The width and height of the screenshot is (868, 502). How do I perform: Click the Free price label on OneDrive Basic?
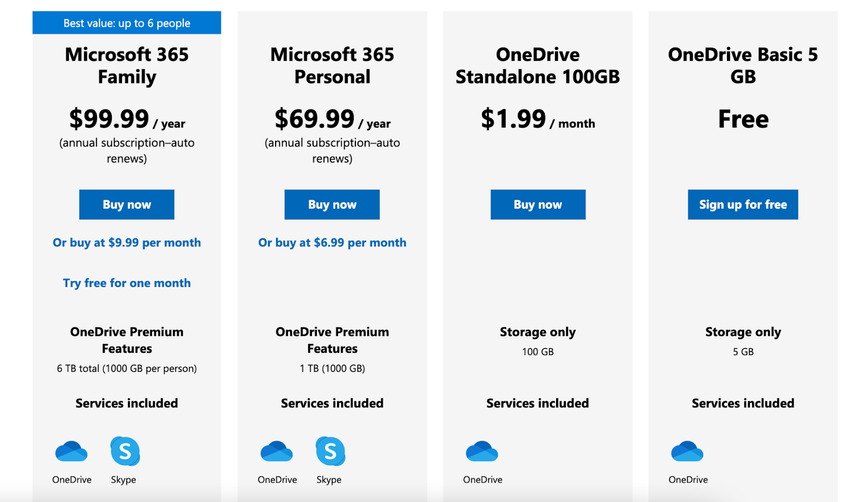tap(743, 119)
